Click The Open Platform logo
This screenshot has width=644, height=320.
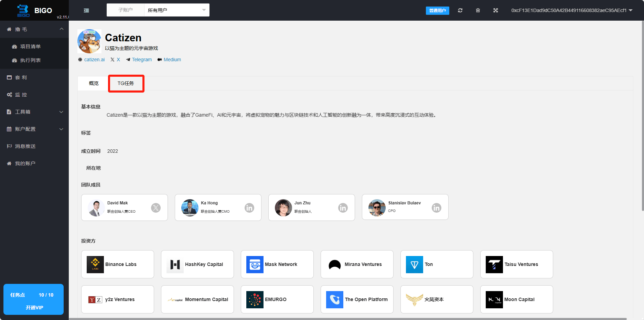pos(335,300)
